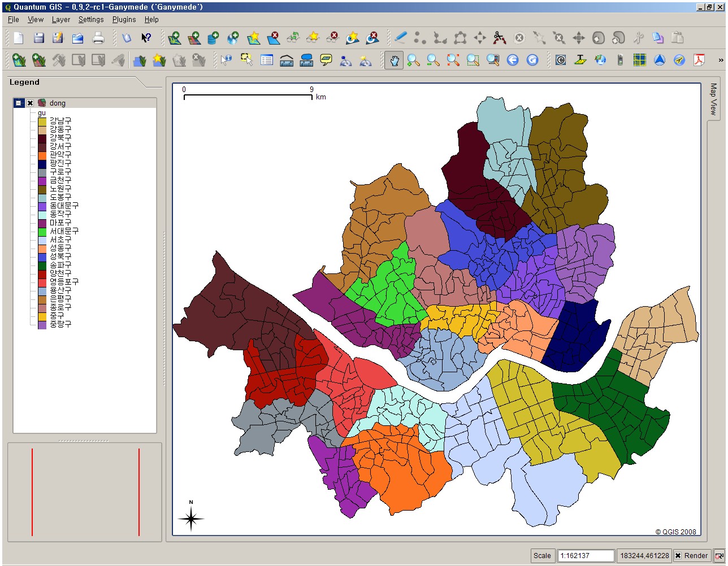Toggle visibility checkbox of dong layer
The height and width of the screenshot is (566, 728).
31,103
